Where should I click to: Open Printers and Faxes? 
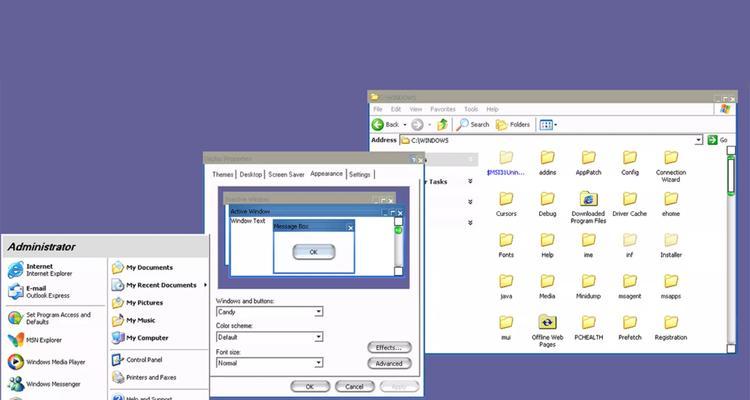[144, 378]
